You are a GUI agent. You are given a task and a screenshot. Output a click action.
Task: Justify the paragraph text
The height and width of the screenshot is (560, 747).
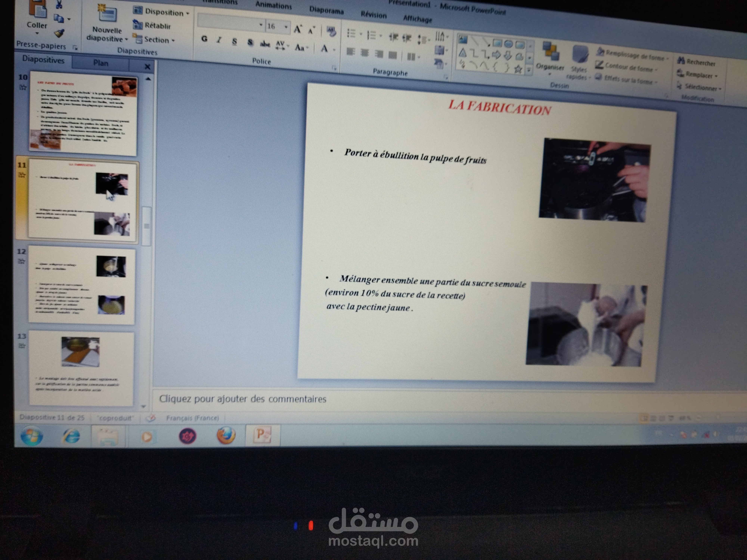392,55
